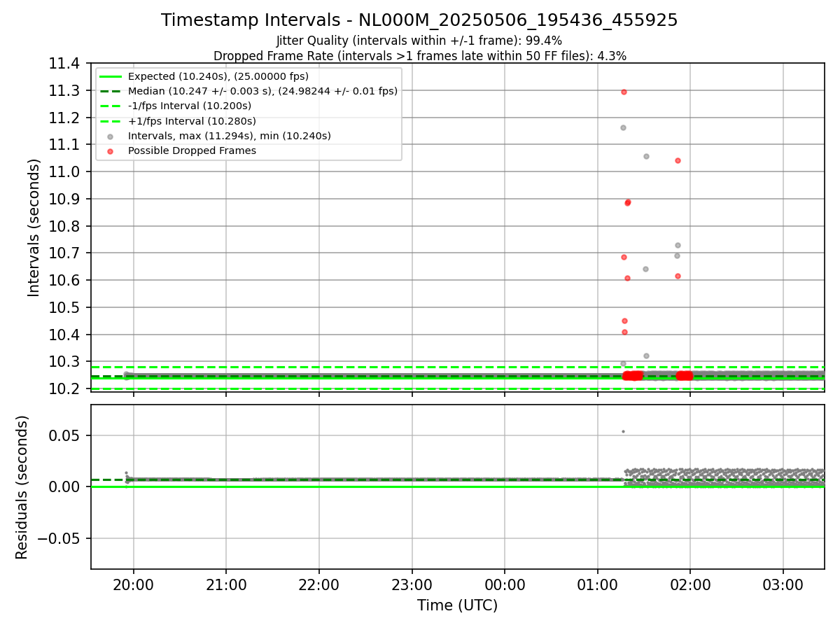
Task: Click legend entry "Expected (10.240s), (25.00000 fps)"
Action: tap(218, 76)
